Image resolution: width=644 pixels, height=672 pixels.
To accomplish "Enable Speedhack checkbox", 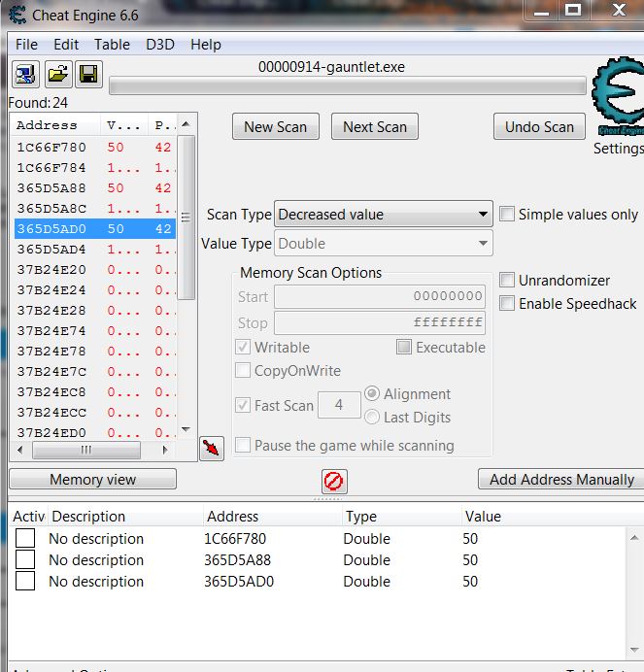I will (507, 303).
